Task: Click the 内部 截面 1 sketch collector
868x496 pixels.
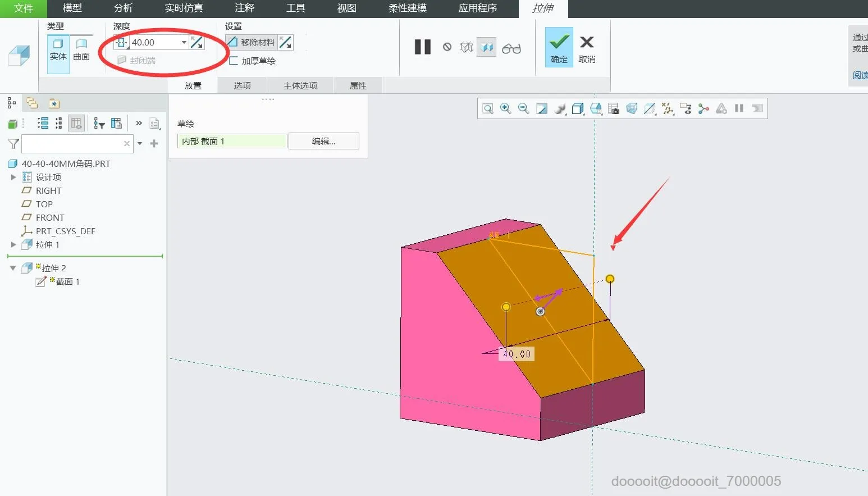Action: coord(232,141)
